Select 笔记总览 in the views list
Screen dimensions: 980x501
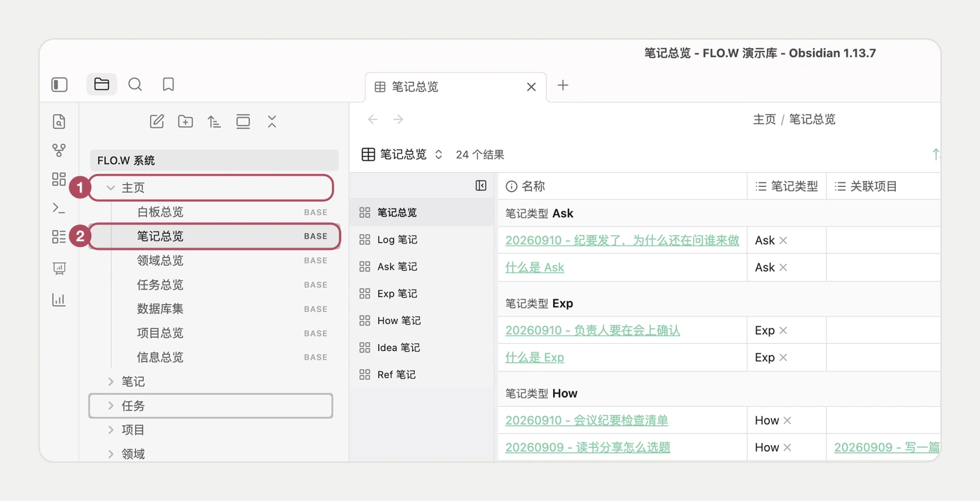point(421,212)
